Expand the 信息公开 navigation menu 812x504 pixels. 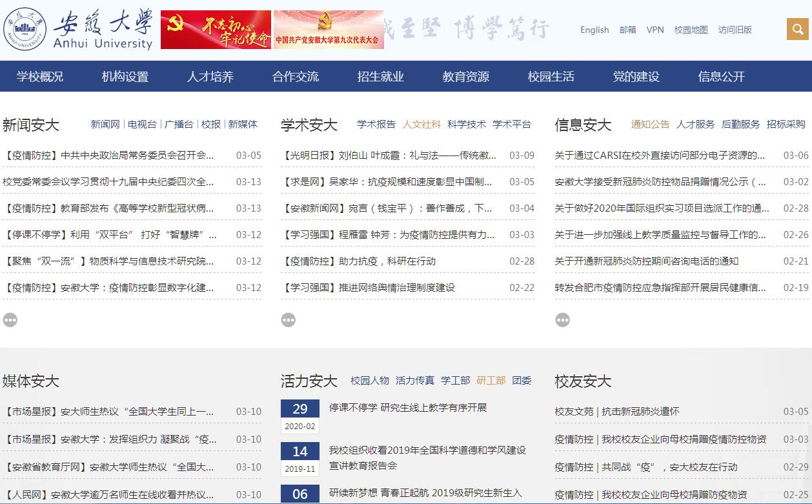click(x=721, y=77)
